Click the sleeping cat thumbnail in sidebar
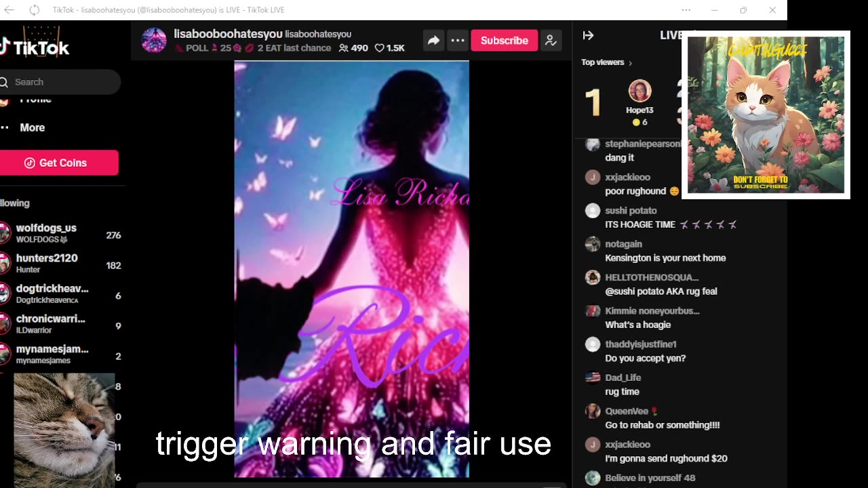This screenshot has width=868, height=488. point(64,430)
